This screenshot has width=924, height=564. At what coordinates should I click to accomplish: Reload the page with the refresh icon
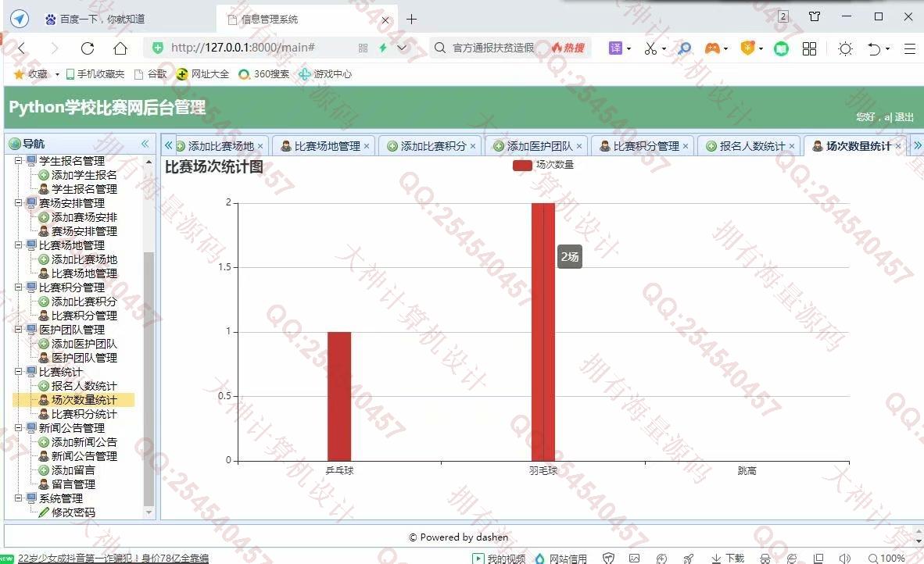coord(88,48)
